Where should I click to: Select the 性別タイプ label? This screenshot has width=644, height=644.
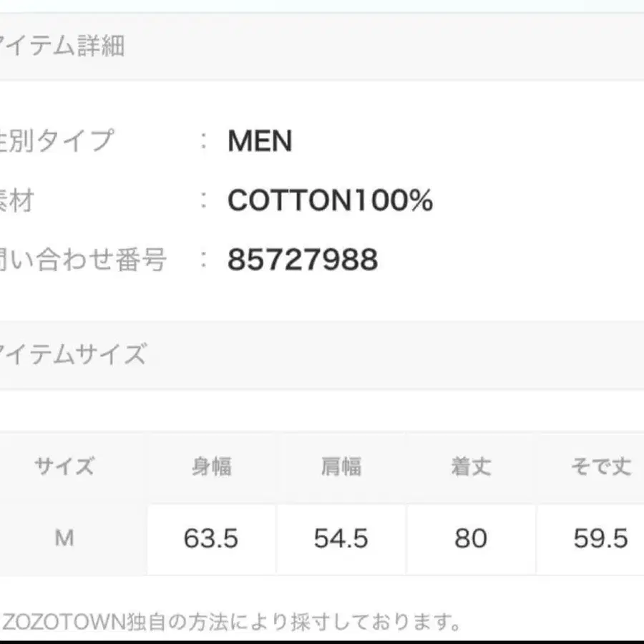(x=57, y=140)
